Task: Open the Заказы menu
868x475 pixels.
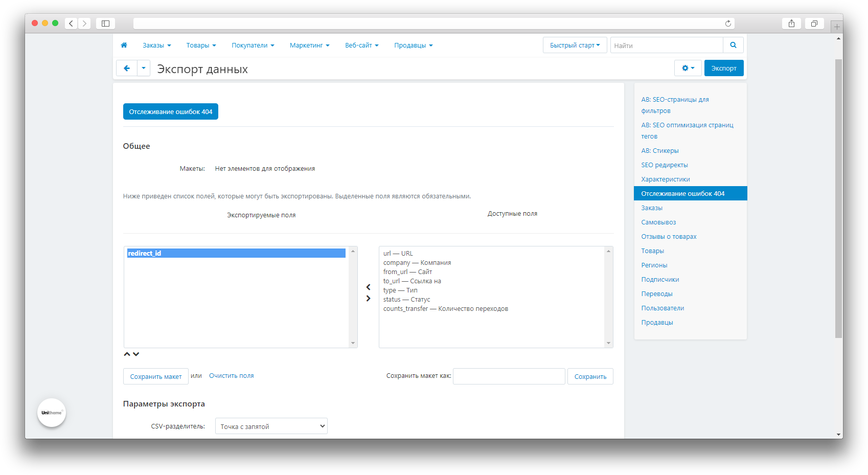Action: [x=157, y=46]
